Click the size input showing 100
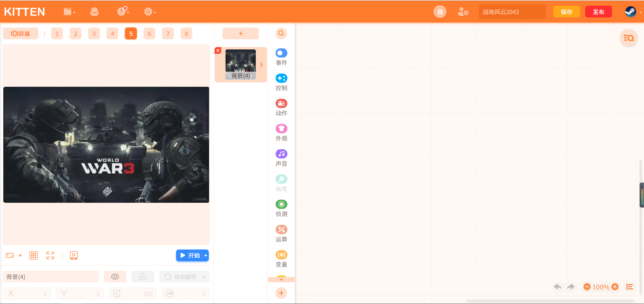 (133, 294)
